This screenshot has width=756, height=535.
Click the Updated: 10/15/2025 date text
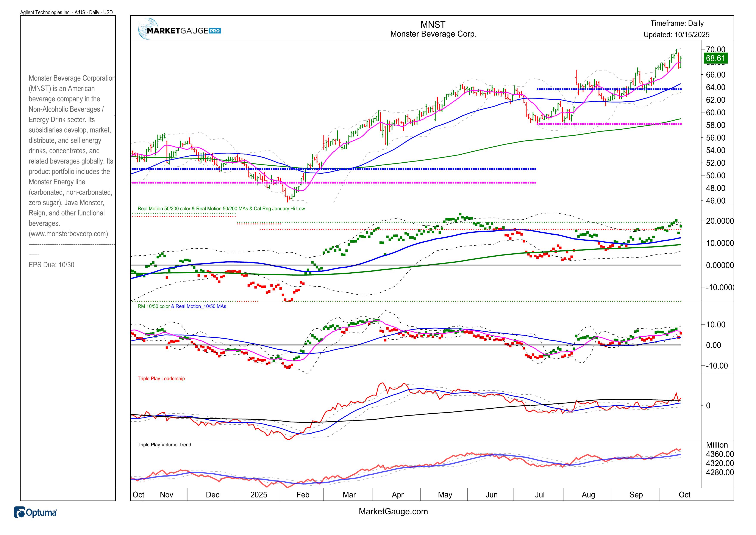tap(676, 35)
